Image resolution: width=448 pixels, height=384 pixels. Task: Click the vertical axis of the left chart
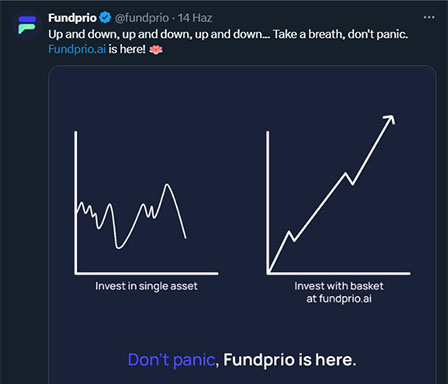pos(76,202)
